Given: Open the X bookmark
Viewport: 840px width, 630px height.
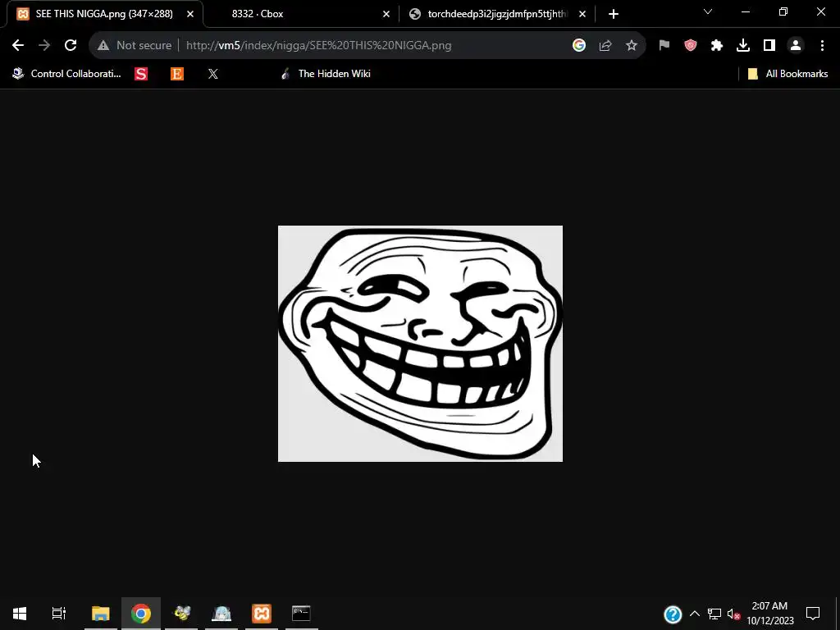Looking at the screenshot, I should coord(213,74).
